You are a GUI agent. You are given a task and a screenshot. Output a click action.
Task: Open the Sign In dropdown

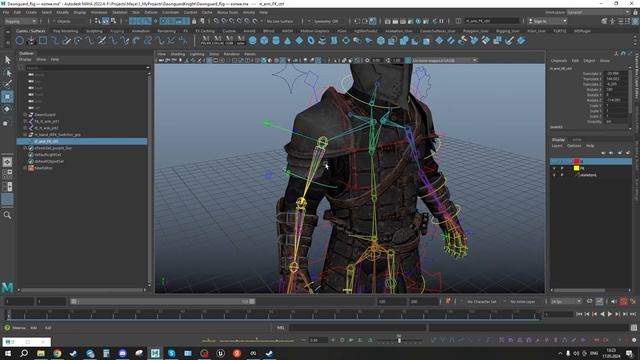(547, 21)
